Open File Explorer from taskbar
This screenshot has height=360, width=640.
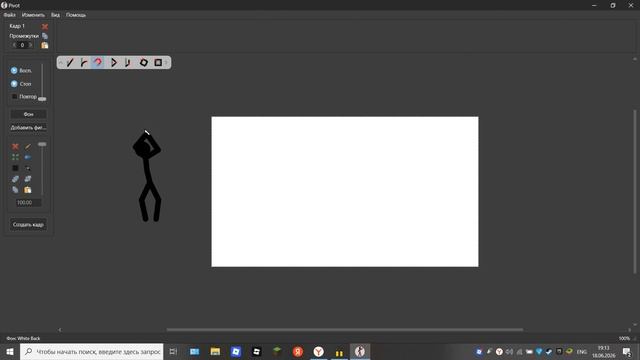click(215, 351)
